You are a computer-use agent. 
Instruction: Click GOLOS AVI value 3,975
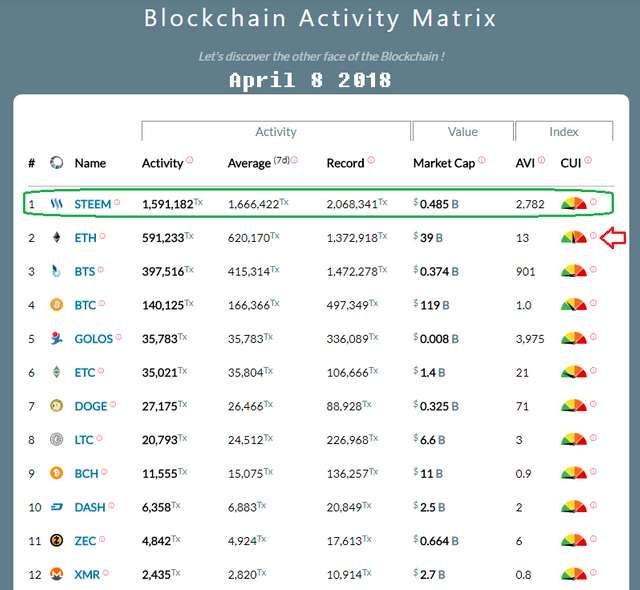tap(530, 339)
